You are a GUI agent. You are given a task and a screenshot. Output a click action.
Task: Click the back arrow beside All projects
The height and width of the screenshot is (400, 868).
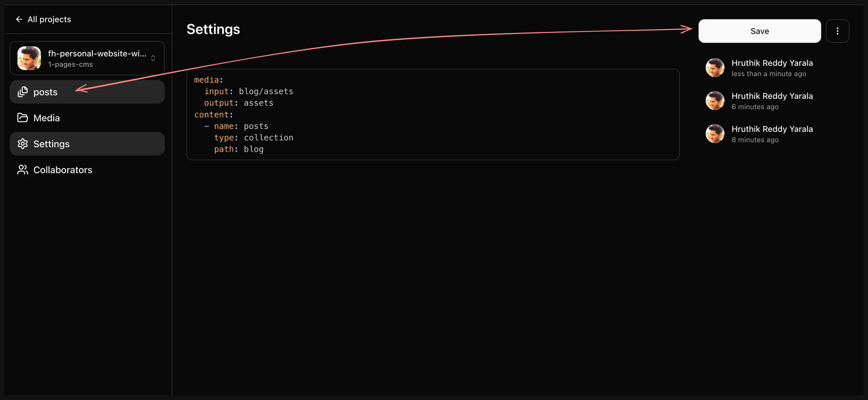19,19
